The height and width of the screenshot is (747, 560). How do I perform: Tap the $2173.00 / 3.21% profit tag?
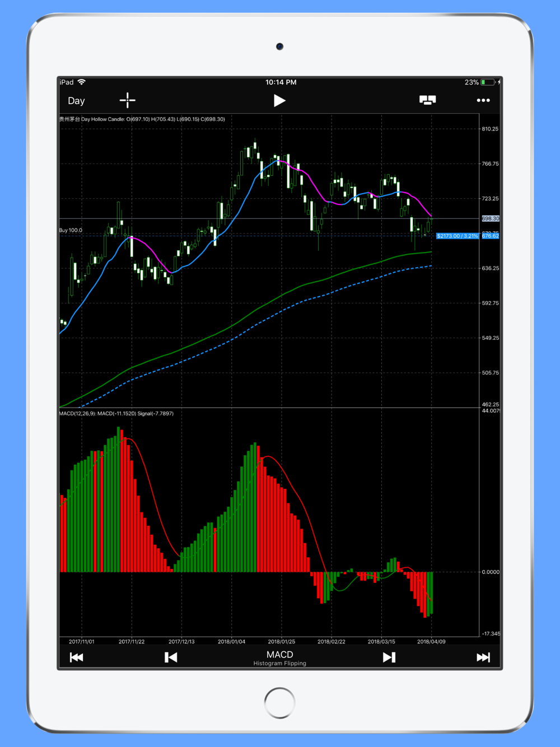click(x=458, y=236)
